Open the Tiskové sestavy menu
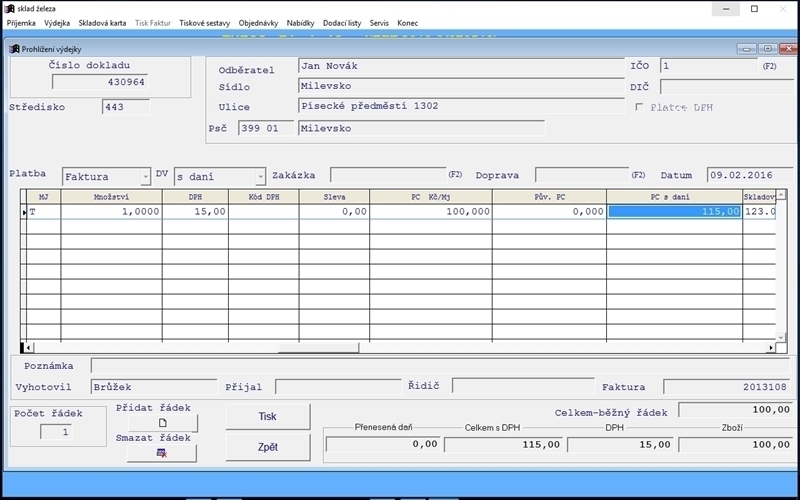Image resolution: width=800 pixels, height=500 pixels. click(205, 23)
